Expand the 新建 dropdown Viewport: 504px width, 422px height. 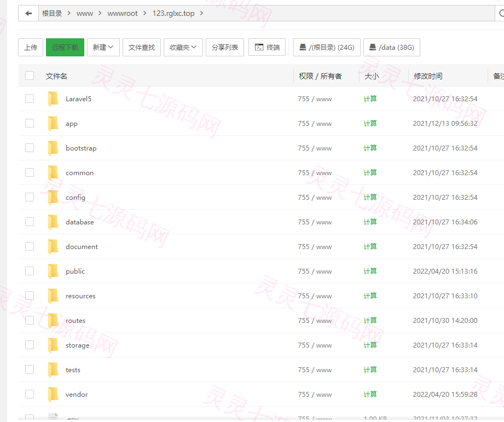pyautogui.click(x=103, y=47)
